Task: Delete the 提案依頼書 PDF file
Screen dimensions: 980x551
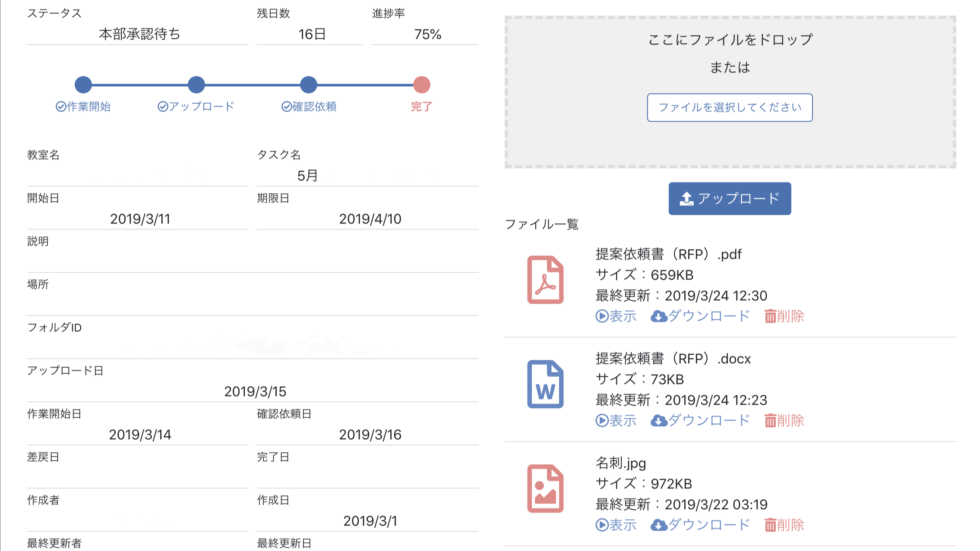Action: [x=784, y=316]
